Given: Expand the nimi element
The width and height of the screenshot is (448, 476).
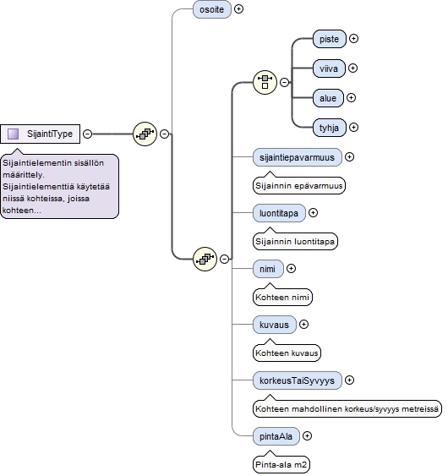Looking at the screenshot, I should (x=291, y=269).
